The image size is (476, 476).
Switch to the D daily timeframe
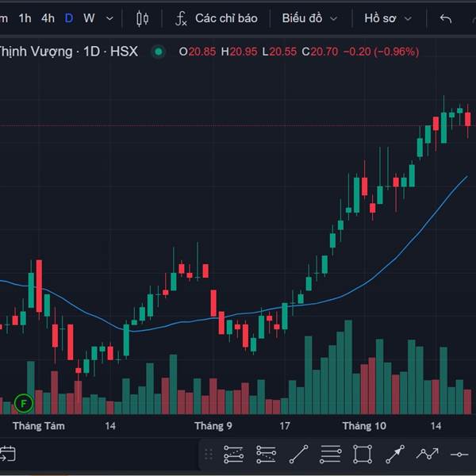point(69,18)
